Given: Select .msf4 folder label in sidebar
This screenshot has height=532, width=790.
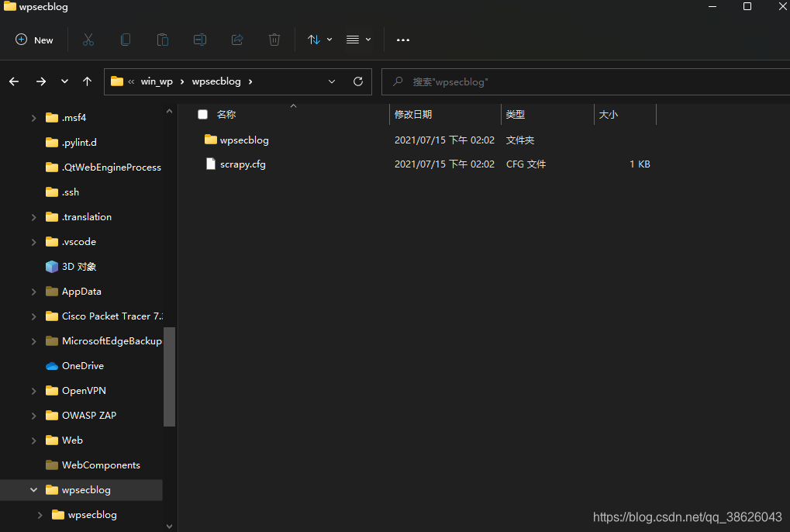Looking at the screenshot, I should click(74, 117).
